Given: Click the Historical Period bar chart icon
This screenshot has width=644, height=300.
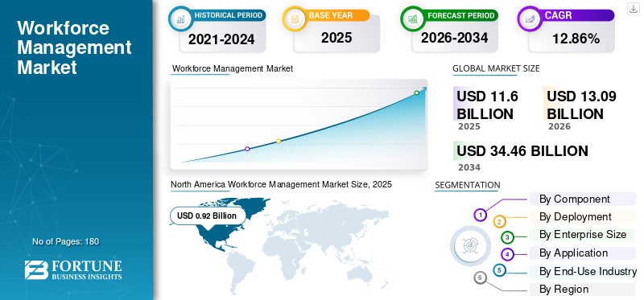Looking at the screenshot, I should click(180, 18).
